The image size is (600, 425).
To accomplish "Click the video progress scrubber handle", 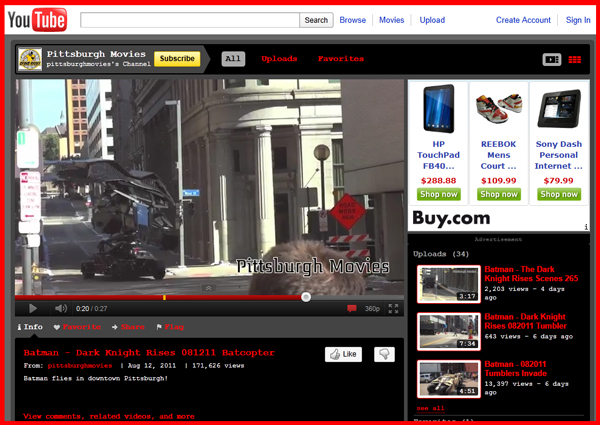I will pos(306,297).
